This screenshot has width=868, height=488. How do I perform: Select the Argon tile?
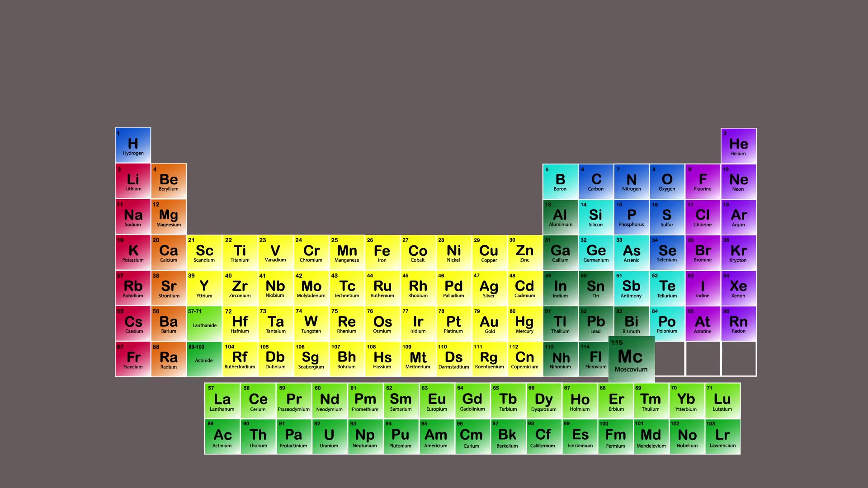pos(738,217)
